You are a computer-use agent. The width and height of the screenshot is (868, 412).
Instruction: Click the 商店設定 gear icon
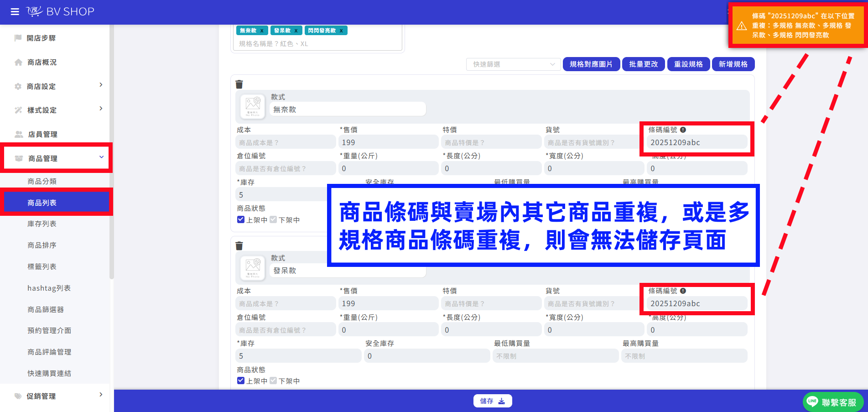point(18,86)
